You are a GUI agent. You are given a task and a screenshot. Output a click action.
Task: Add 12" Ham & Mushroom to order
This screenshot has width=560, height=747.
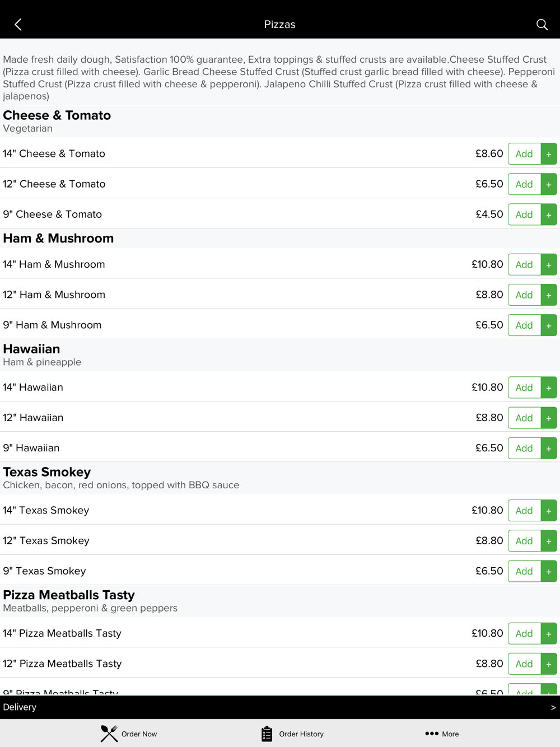524,295
